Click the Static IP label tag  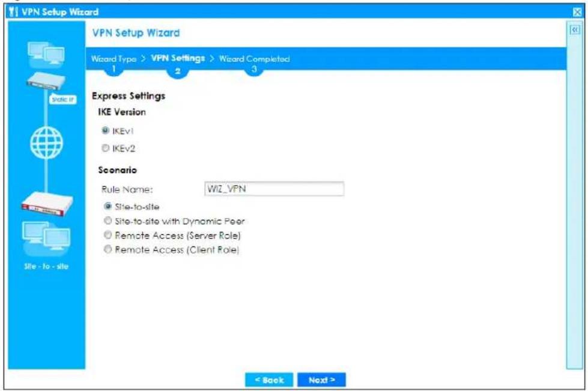63,99
